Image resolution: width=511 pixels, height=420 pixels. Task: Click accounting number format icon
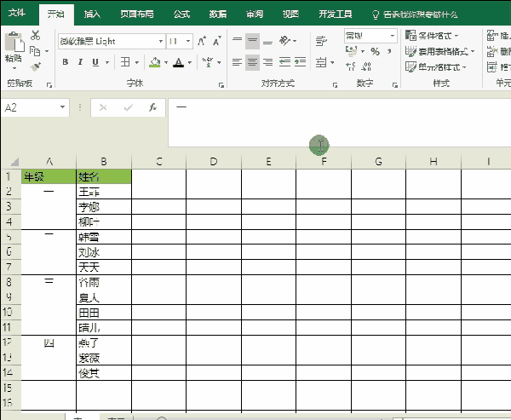coord(351,51)
